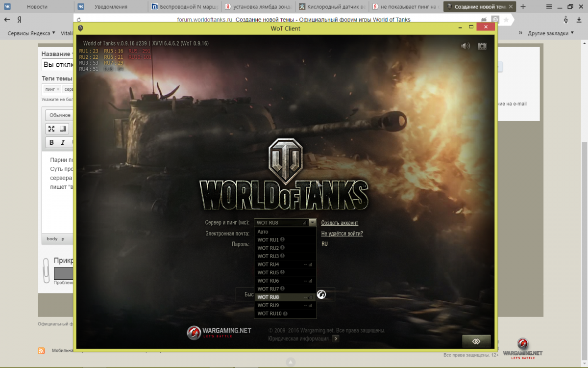
Task: Close the Создание новой темы tab
Action: click(x=510, y=7)
